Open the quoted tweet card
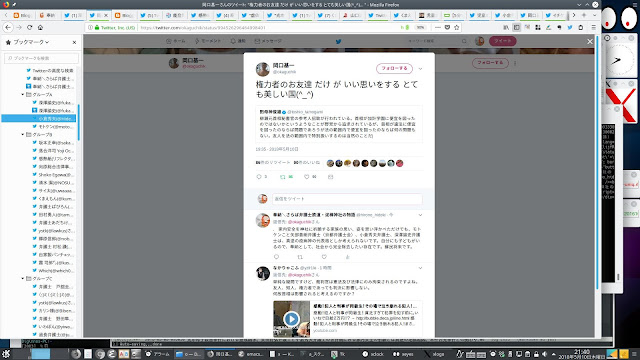 pyautogui.click(x=339, y=124)
